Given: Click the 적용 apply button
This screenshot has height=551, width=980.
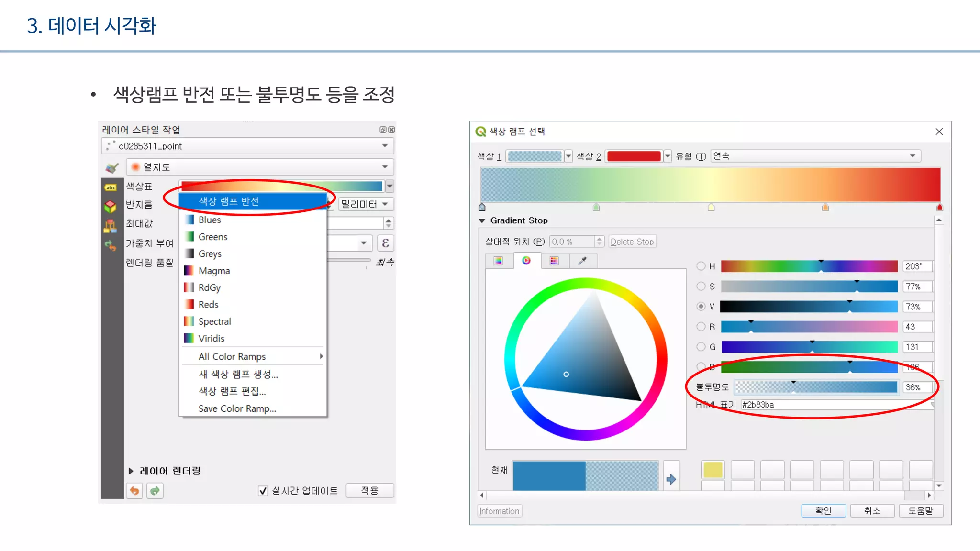Looking at the screenshot, I should (x=369, y=491).
